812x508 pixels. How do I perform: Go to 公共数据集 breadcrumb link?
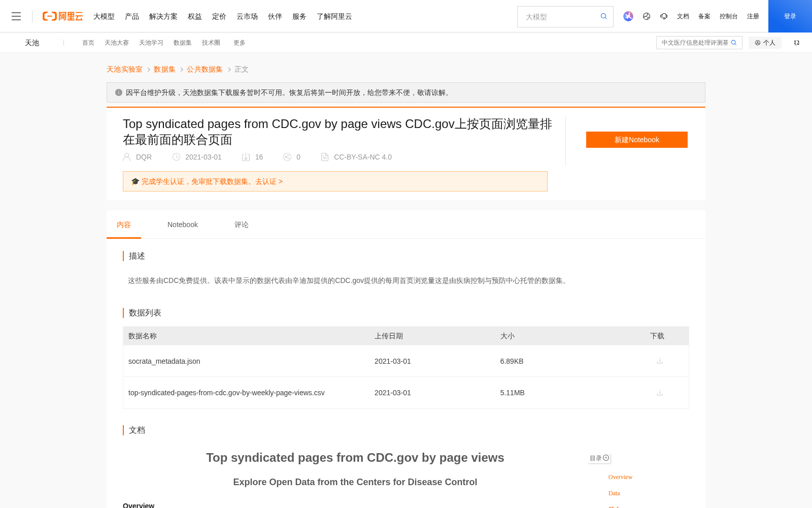[205, 69]
